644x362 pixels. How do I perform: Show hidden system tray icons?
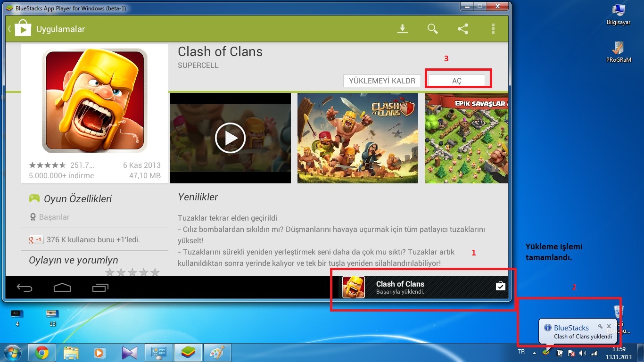point(535,353)
